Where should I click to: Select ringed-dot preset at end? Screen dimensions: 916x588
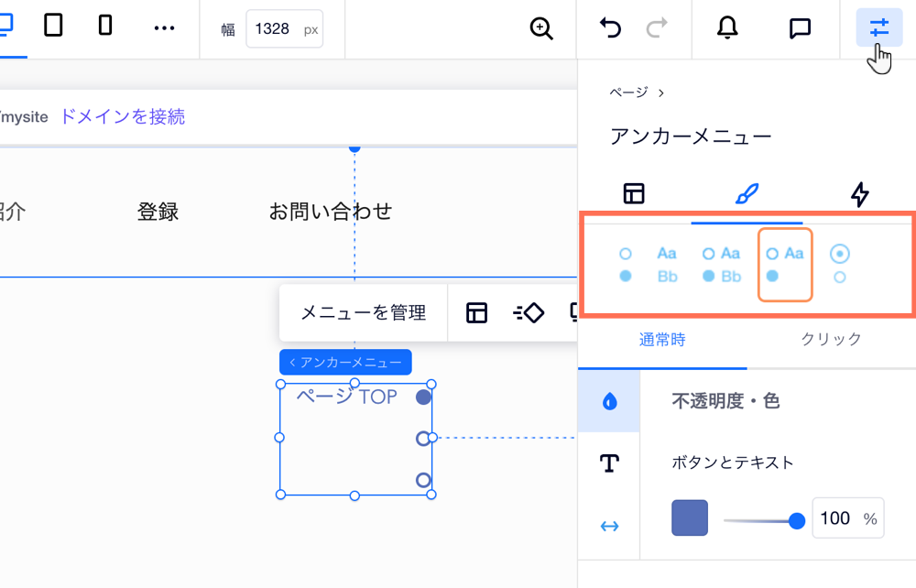839,265
